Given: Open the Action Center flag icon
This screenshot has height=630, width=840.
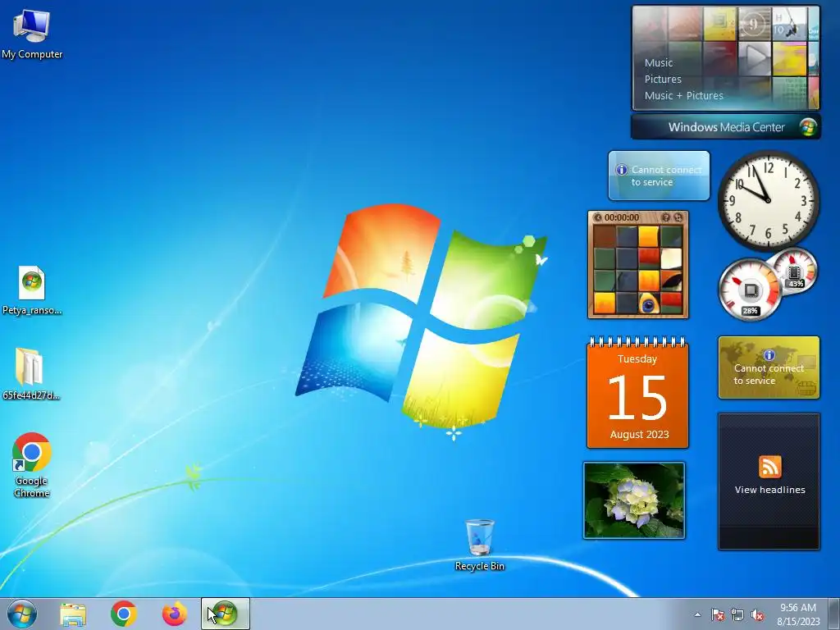Looking at the screenshot, I should [x=718, y=614].
